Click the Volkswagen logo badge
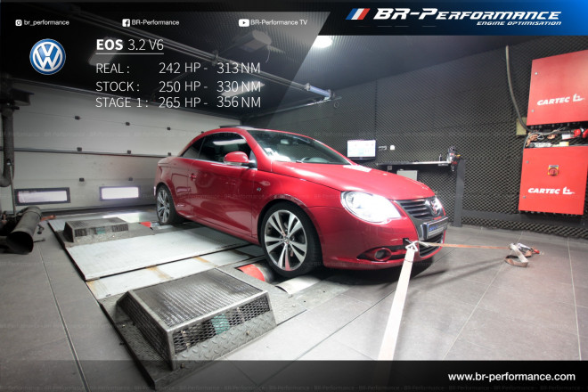 point(47,57)
